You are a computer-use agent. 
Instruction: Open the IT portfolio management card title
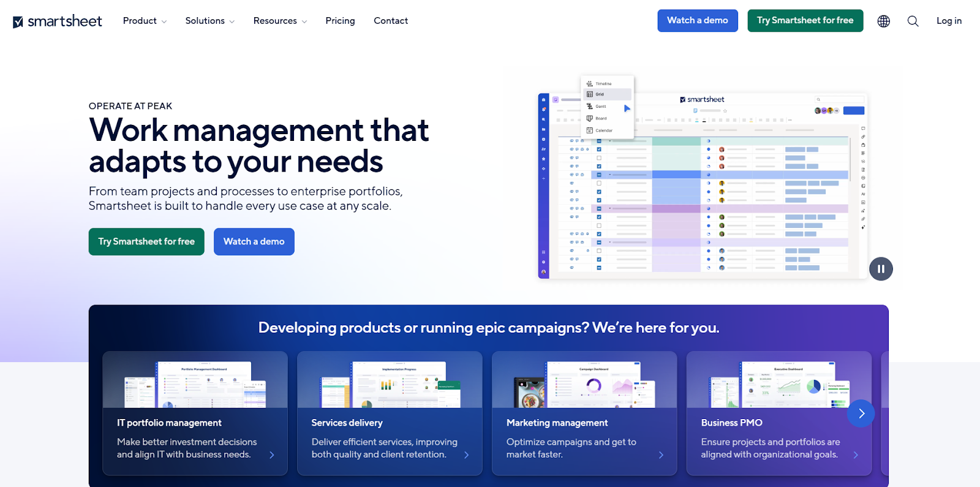[x=169, y=423]
